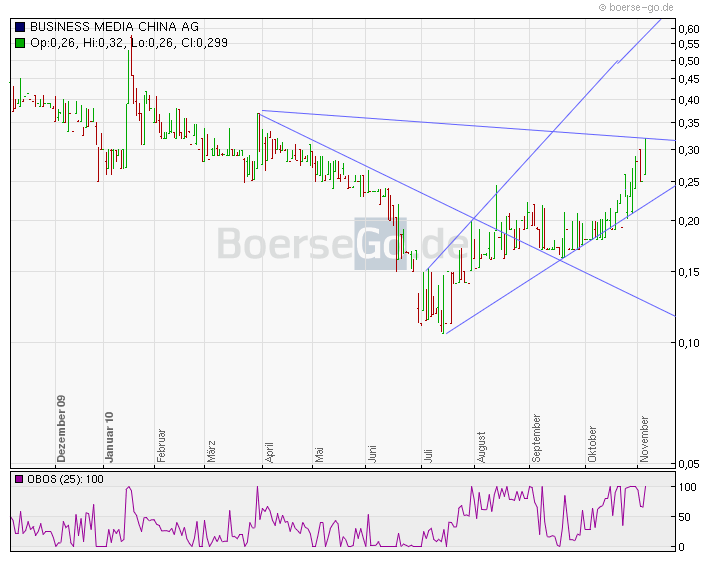Click the Mai axis label
The height and width of the screenshot is (561, 720).
(x=319, y=455)
